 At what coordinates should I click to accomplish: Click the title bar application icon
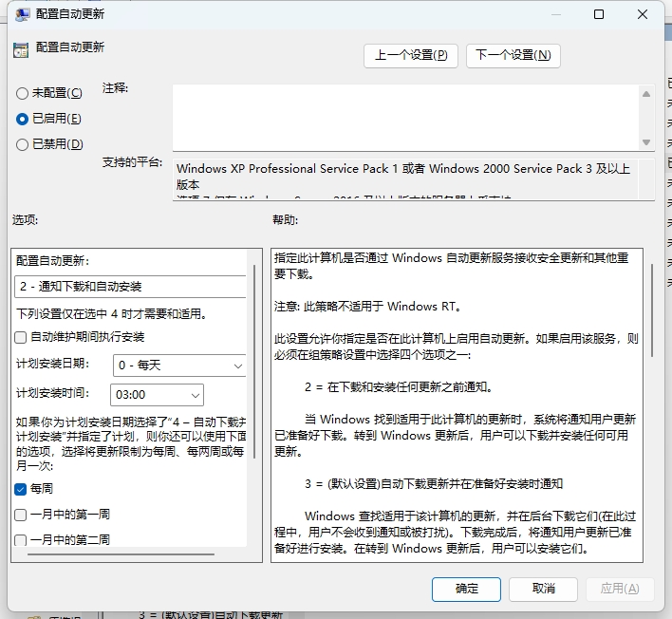(22, 14)
